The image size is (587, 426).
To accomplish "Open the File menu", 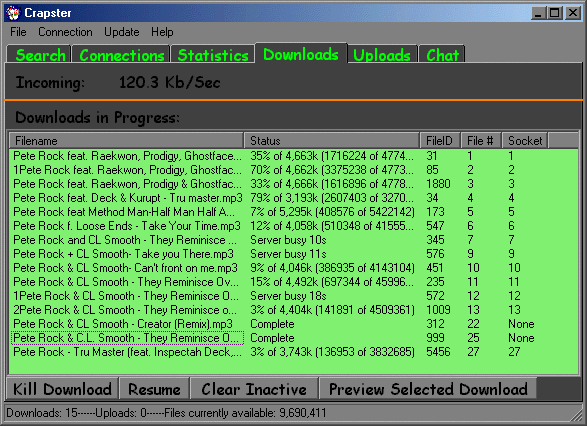I will click(18, 32).
